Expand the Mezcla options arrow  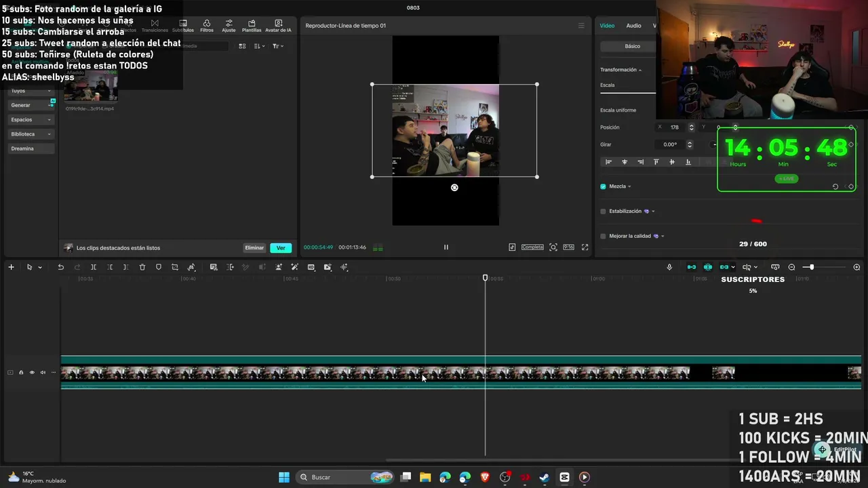(629, 186)
